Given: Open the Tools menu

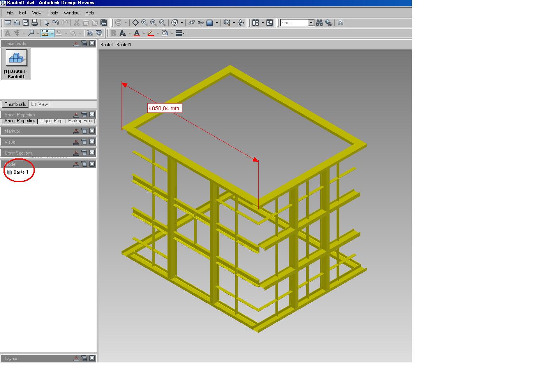Looking at the screenshot, I should 53,12.
